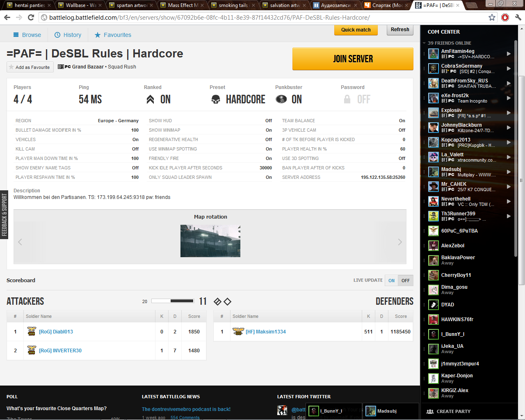
Task: Click the Squad Rush diamonds icon
Action: pos(223,301)
